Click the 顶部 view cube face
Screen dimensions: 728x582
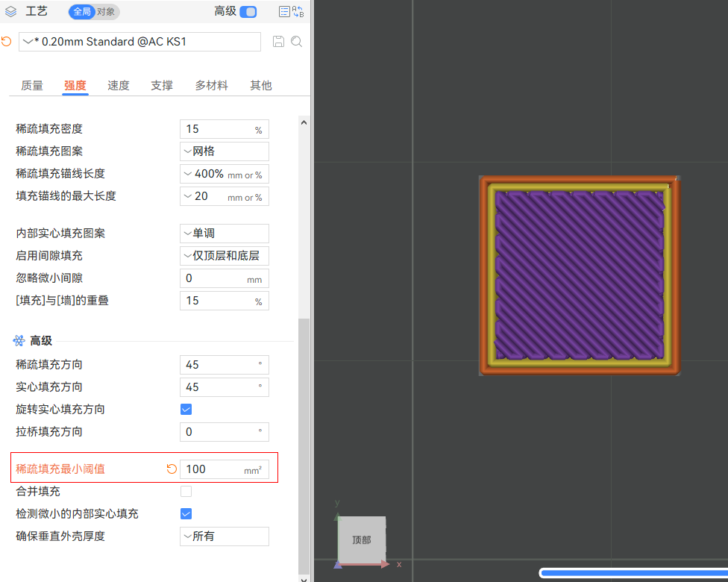(x=362, y=539)
